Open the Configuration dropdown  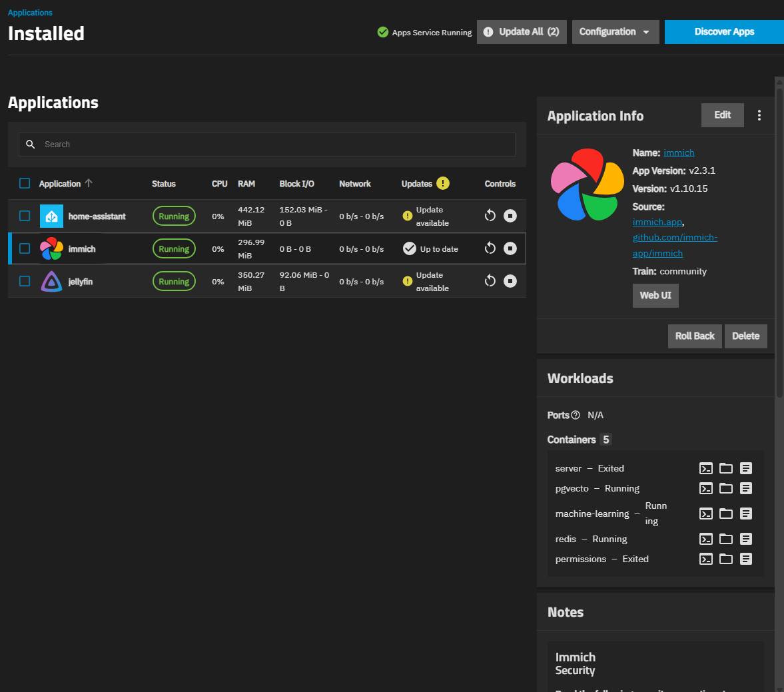click(x=615, y=32)
